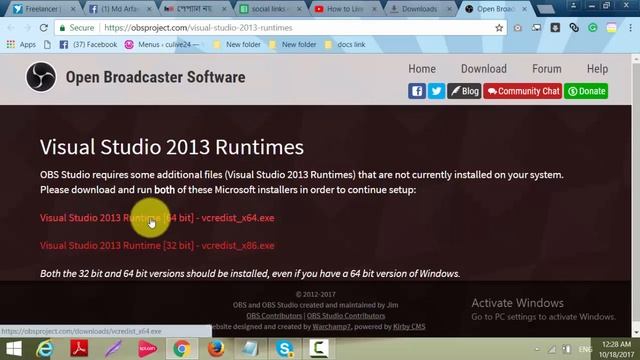Open the purple feather app in taskbar
Screen dimensions: 640x360
113,349
